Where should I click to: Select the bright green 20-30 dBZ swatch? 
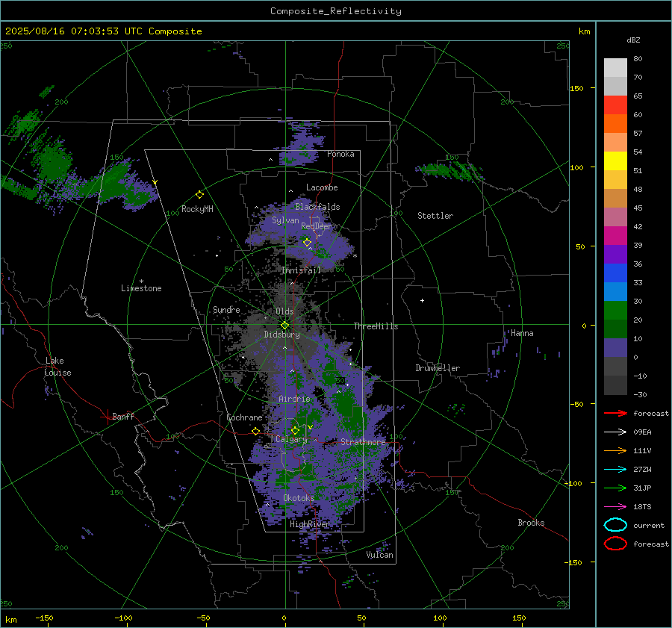click(x=615, y=311)
